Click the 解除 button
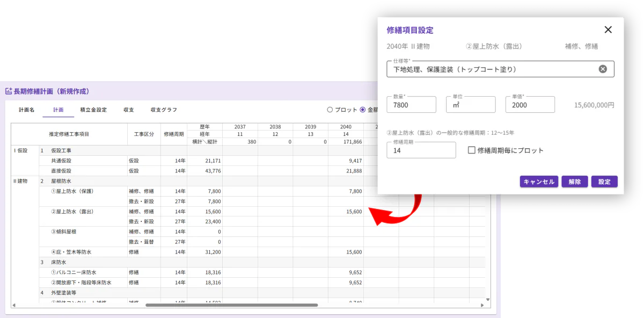The width and height of the screenshot is (644, 318). coord(575,182)
